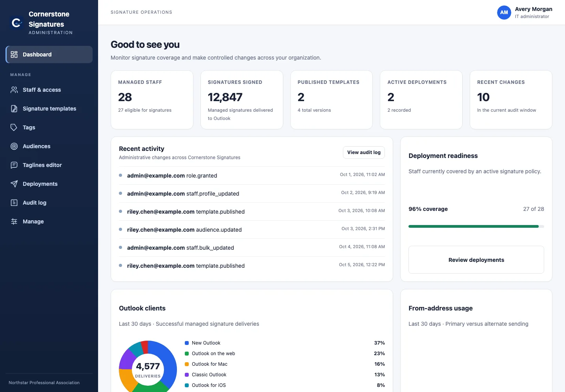This screenshot has width=565, height=392.
Task: Click the Oct 5 template.published entry
Action: 252,265
